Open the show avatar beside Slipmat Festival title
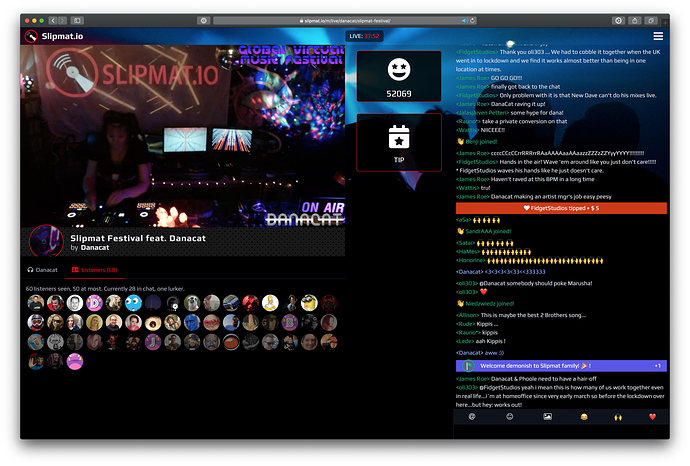 tap(46, 241)
